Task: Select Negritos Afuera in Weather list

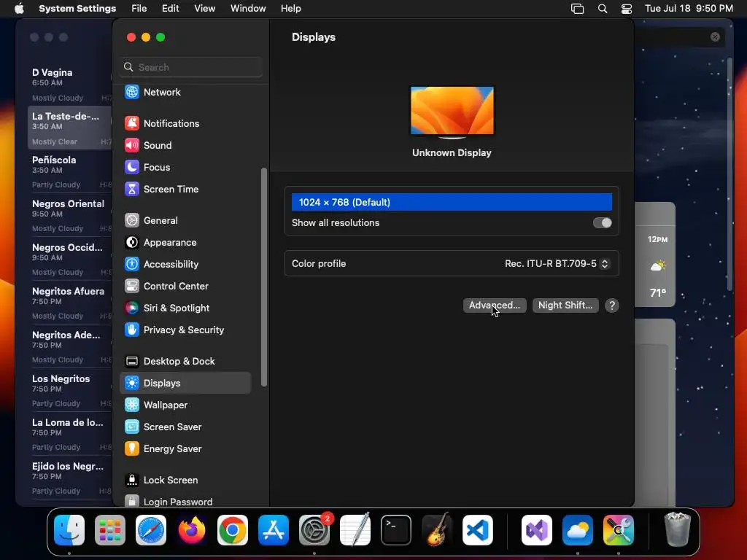Action: pos(71,303)
